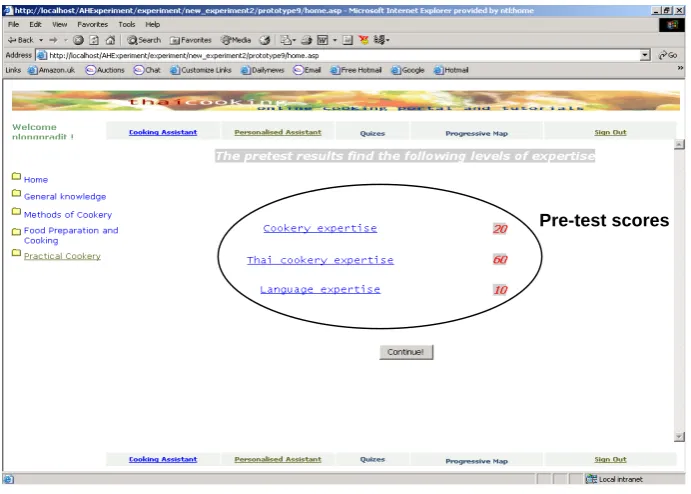
Task: Open the Email link shortcut
Action: pos(307,70)
